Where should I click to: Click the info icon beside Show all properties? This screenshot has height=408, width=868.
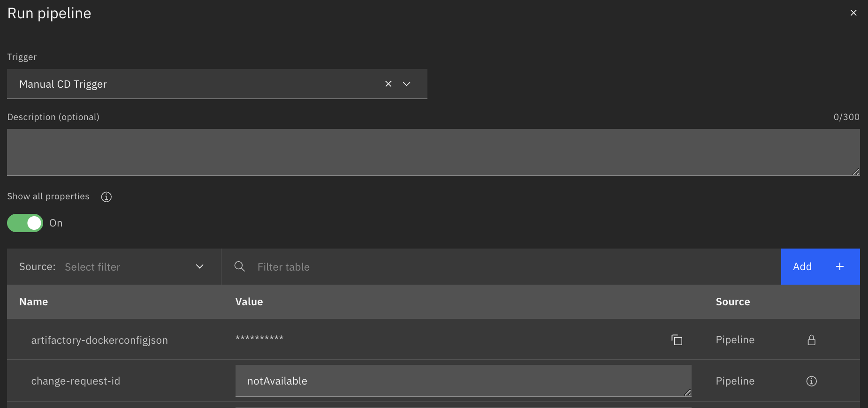click(x=107, y=197)
